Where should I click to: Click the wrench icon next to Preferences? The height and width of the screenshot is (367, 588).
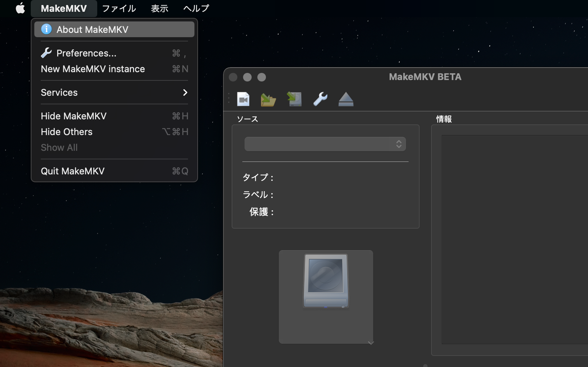[x=46, y=53]
